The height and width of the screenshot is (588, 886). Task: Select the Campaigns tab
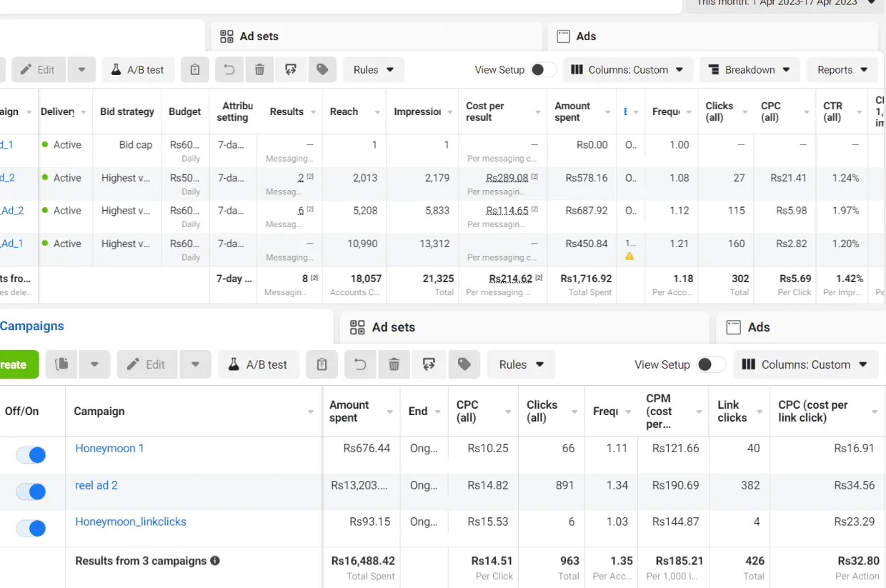[32, 326]
